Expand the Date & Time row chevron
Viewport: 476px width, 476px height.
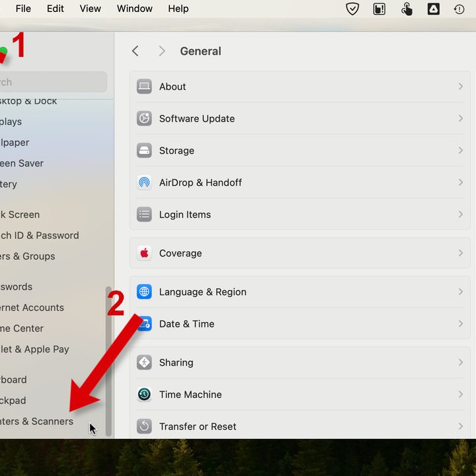461,324
